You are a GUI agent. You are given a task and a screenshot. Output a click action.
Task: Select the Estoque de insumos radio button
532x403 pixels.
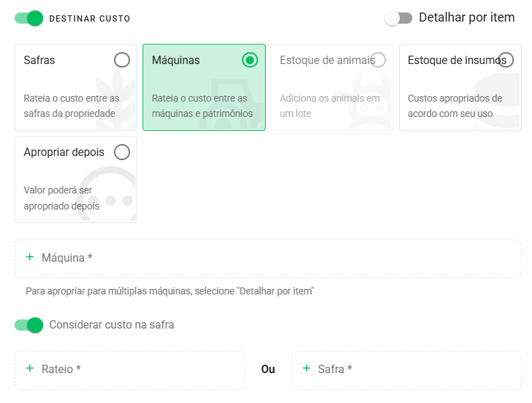coord(506,60)
